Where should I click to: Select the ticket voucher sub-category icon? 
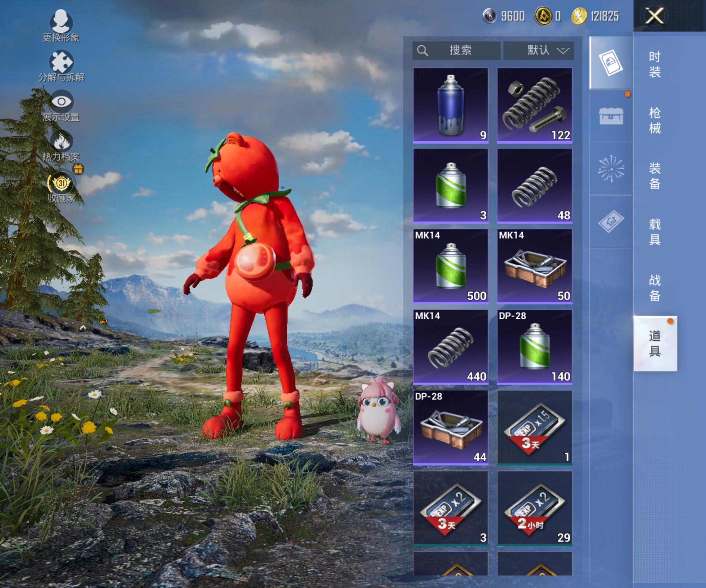point(611,222)
